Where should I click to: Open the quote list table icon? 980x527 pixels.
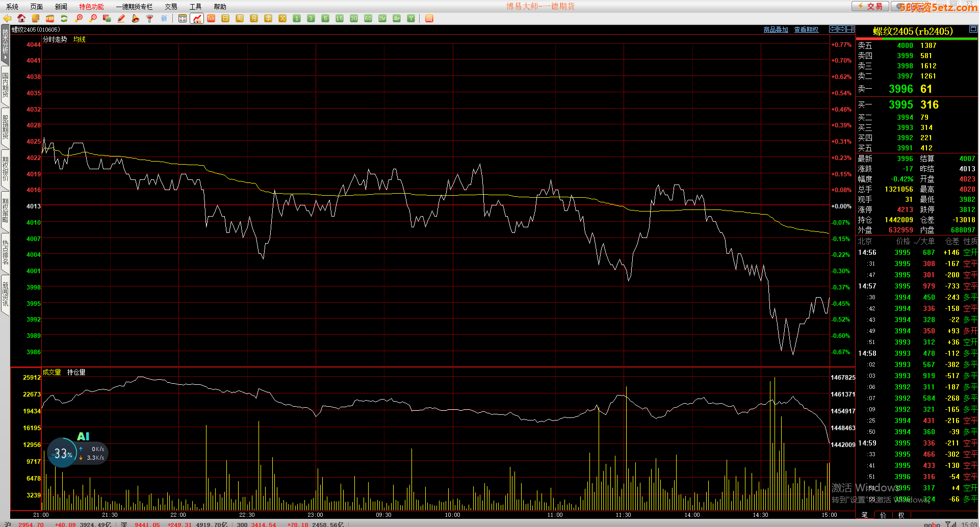click(183, 18)
